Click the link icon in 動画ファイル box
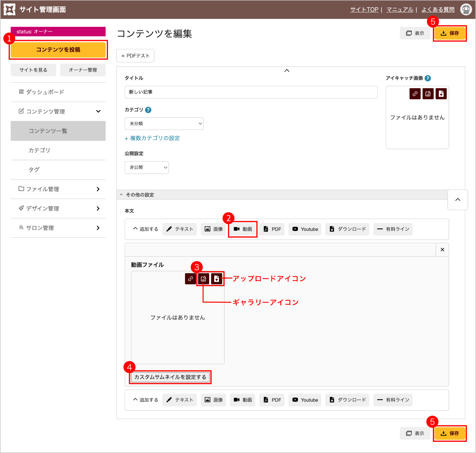476x453 pixels. pyautogui.click(x=190, y=279)
